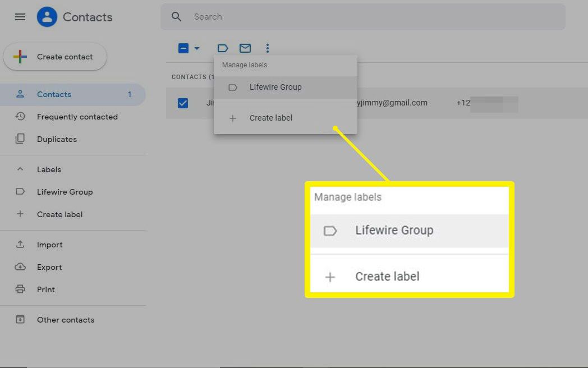Click the Send email envelope icon
This screenshot has height=368, width=588.
pos(245,48)
